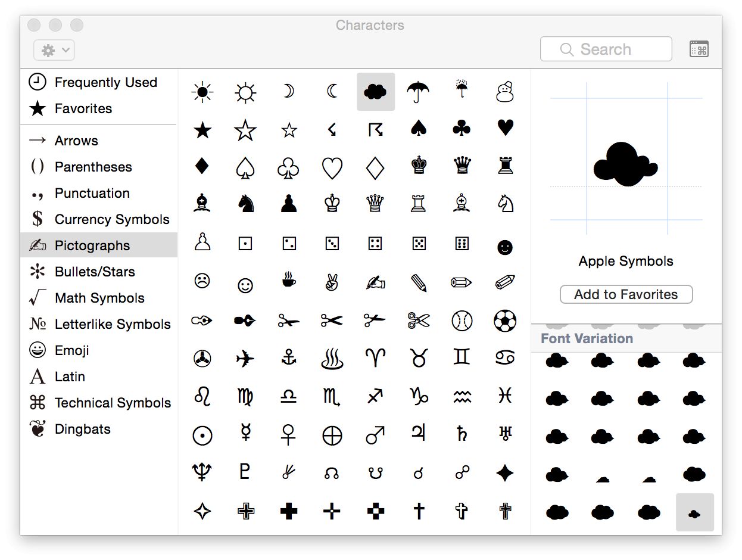
Task: Choose the female Venus symbol
Action: coord(289,435)
